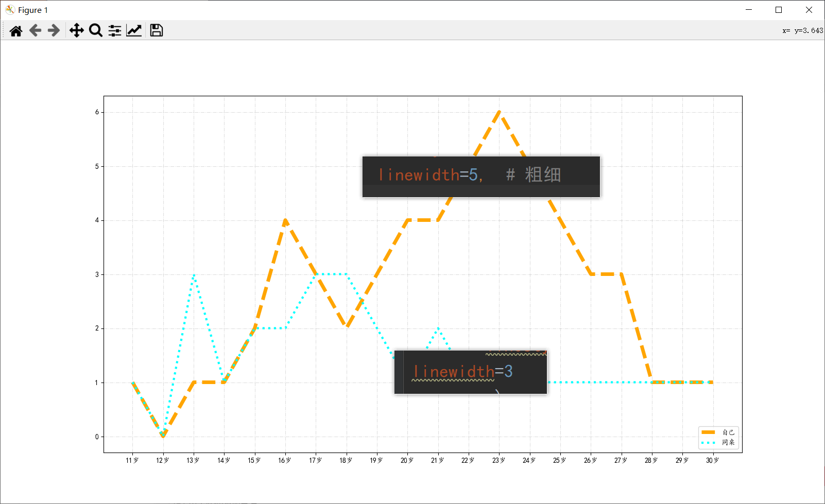
Task: Click the x-axis label 18岁
Action: pos(346,460)
